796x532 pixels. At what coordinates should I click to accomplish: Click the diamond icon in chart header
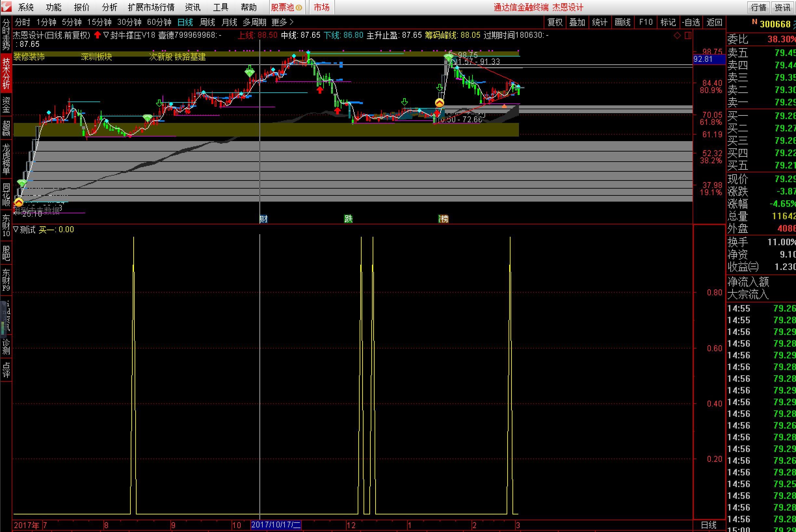(x=677, y=35)
